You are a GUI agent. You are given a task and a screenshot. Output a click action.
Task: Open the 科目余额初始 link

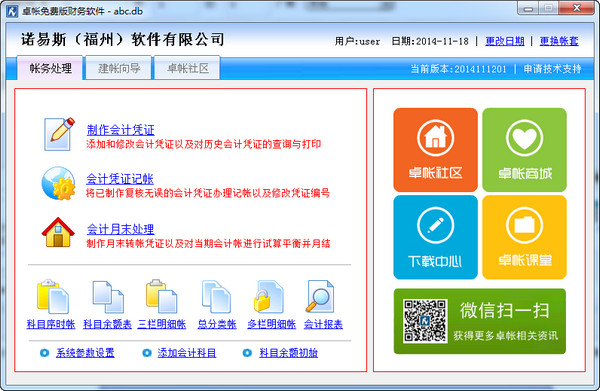coord(289,353)
